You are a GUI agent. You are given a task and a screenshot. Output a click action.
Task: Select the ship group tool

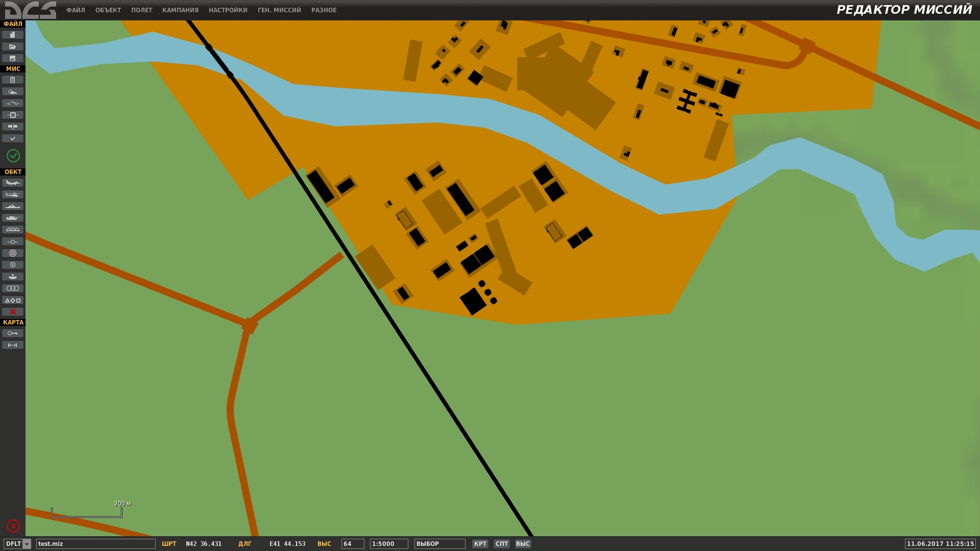[x=13, y=206]
